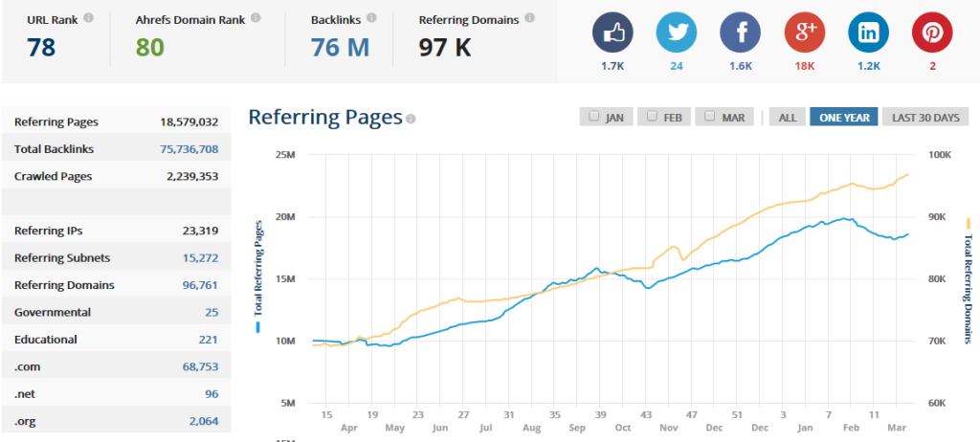The height and width of the screenshot is (442, 980).
Task: Click the thumbs-up likes icon
Action: [613, 33]
